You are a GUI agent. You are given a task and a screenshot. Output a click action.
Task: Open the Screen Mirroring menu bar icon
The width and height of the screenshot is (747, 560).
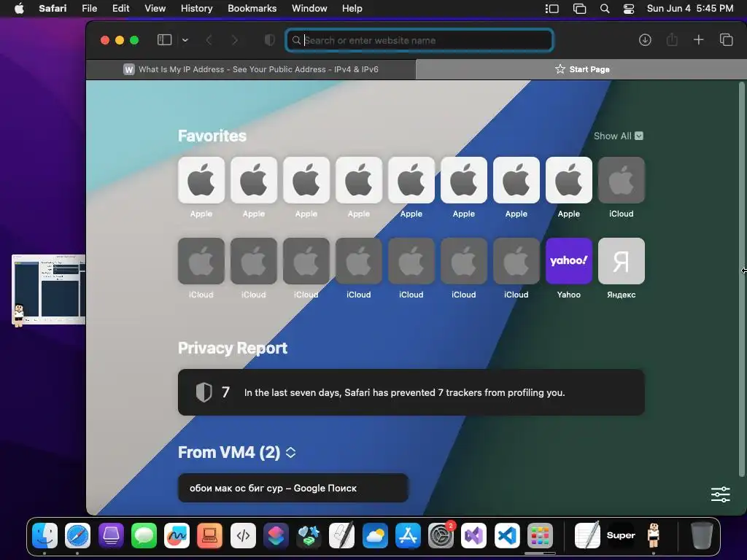pyautogui.click(x=579, y=9)
